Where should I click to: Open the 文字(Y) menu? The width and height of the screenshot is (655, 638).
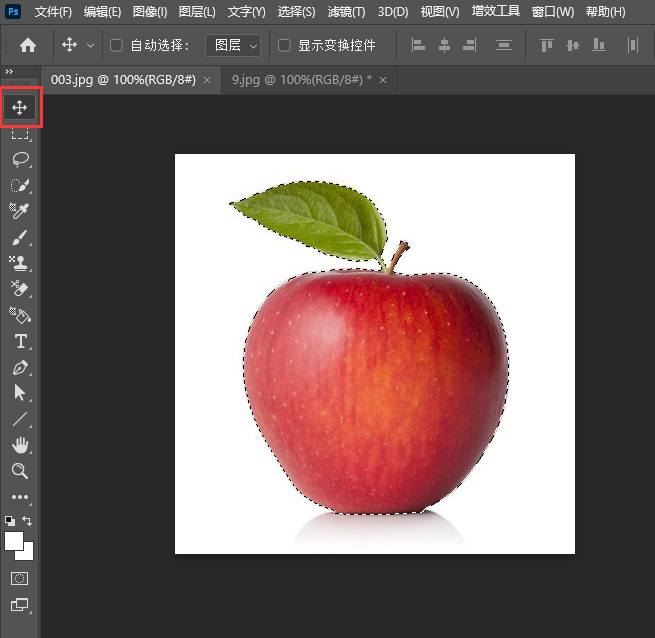coord(246,12)
